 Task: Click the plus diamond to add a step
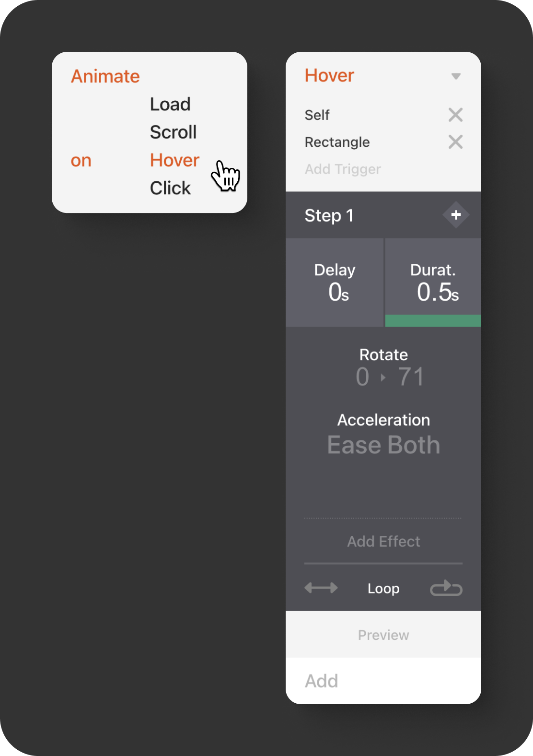pyautogui.click(x=456, y=215)
